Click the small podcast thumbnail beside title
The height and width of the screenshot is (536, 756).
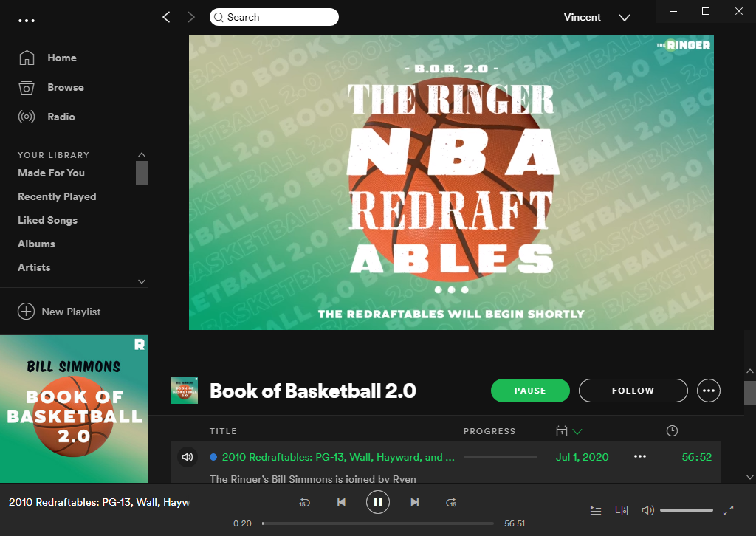(185, 391)
